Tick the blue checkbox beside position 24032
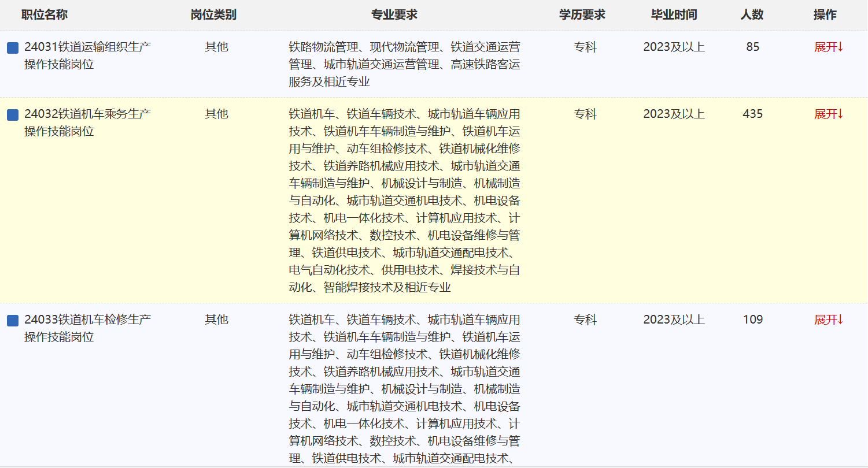This screenshot has height=468, width=868. [x=13, y=115]
